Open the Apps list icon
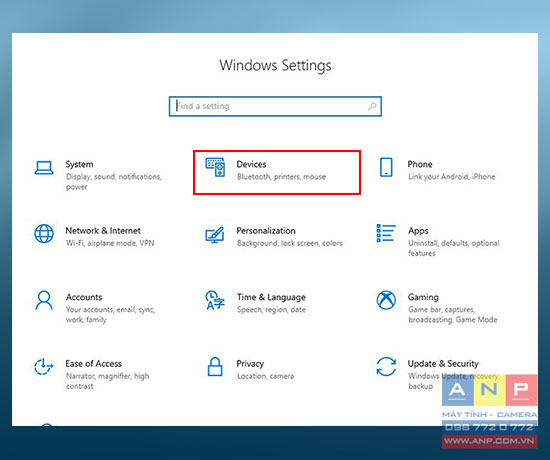 (x=386, y=233)
